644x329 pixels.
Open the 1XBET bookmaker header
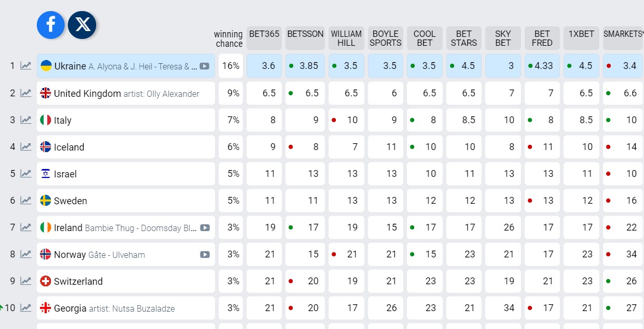click(x=581, y=38)
